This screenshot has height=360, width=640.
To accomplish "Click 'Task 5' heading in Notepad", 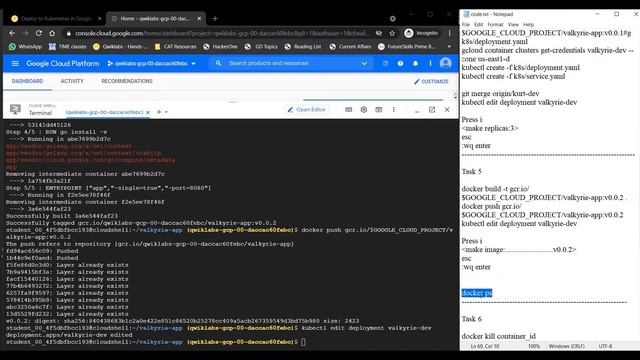I will (471, 171).
